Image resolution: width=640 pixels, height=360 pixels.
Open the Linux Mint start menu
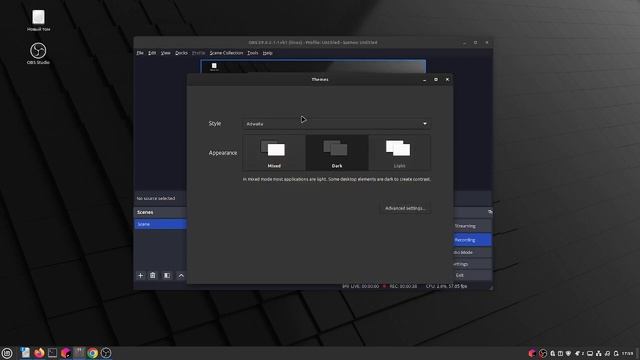coord(7,353)
